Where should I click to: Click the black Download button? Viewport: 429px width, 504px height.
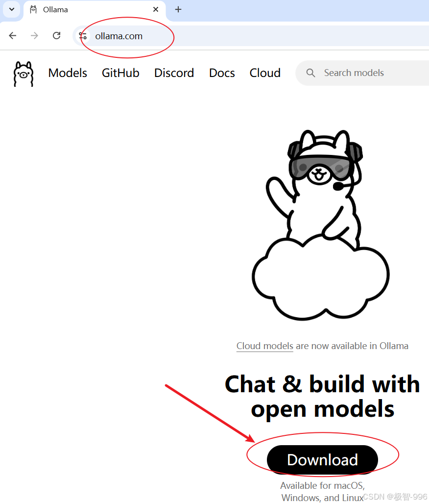tap(322, 460)
